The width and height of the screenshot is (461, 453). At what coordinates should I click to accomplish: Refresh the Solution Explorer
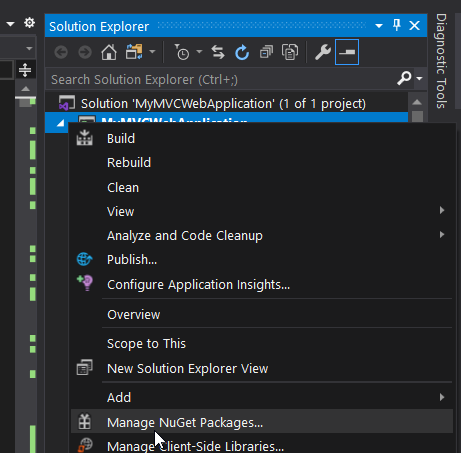click(242, 52)
